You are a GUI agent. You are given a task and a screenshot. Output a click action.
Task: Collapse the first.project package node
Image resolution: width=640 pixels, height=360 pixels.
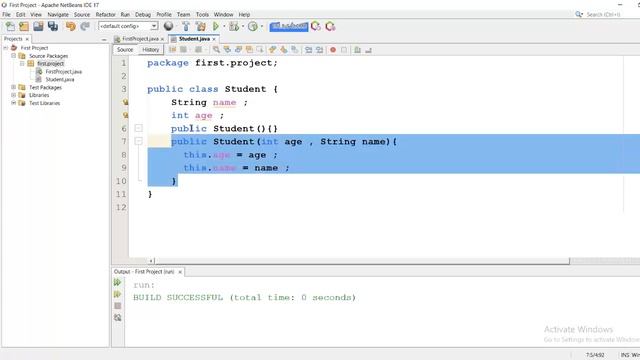click(x=22, y=63)
